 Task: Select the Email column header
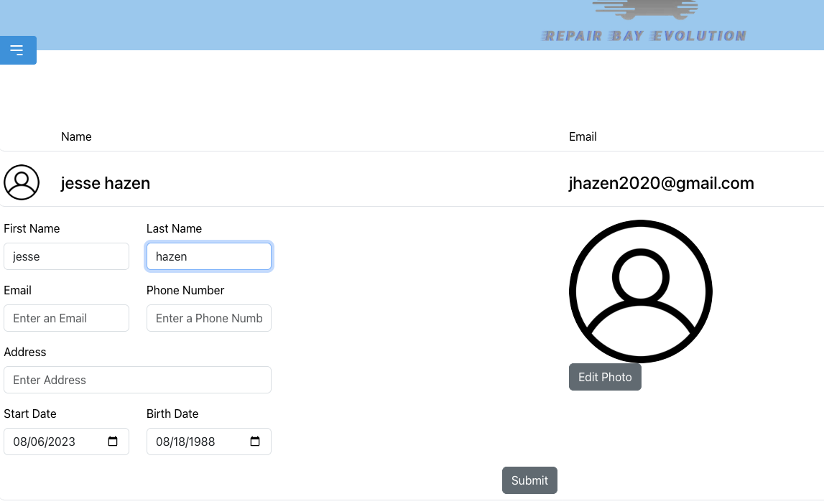tap(583, 136)
